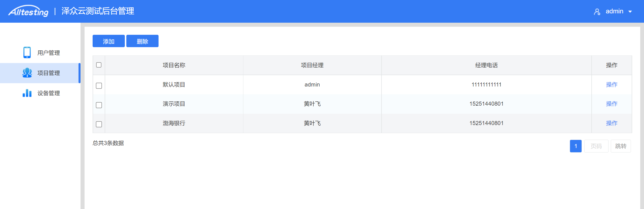The height and width of the screenshot is (209, 644).
Task: Check the 演示项目 row checkbox
Action: click(x=99, y=105)
